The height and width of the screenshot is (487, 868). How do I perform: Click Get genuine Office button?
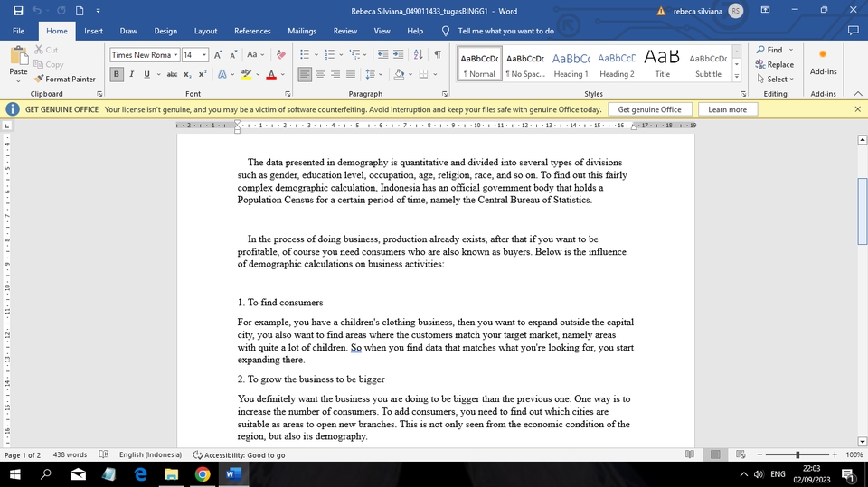pos(649,109)
